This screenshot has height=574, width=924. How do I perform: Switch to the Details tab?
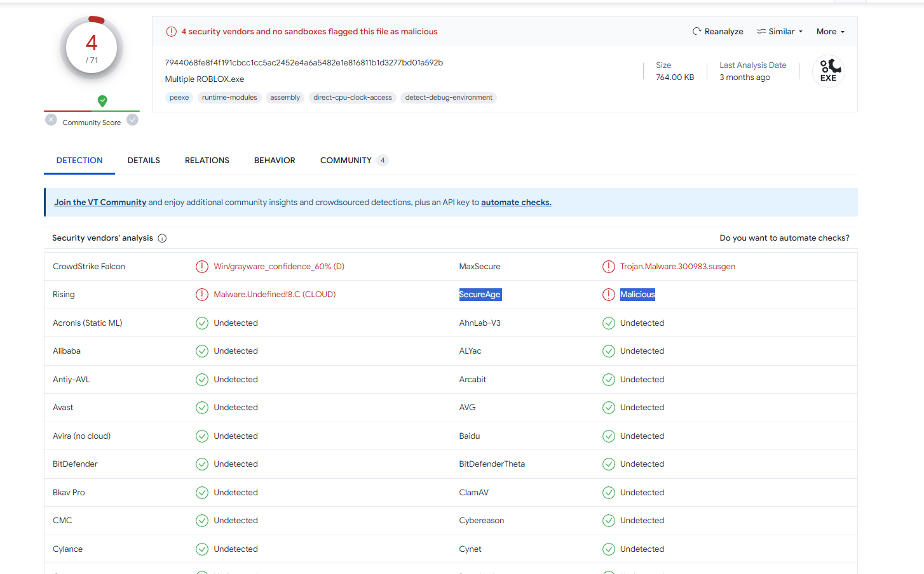144,161
